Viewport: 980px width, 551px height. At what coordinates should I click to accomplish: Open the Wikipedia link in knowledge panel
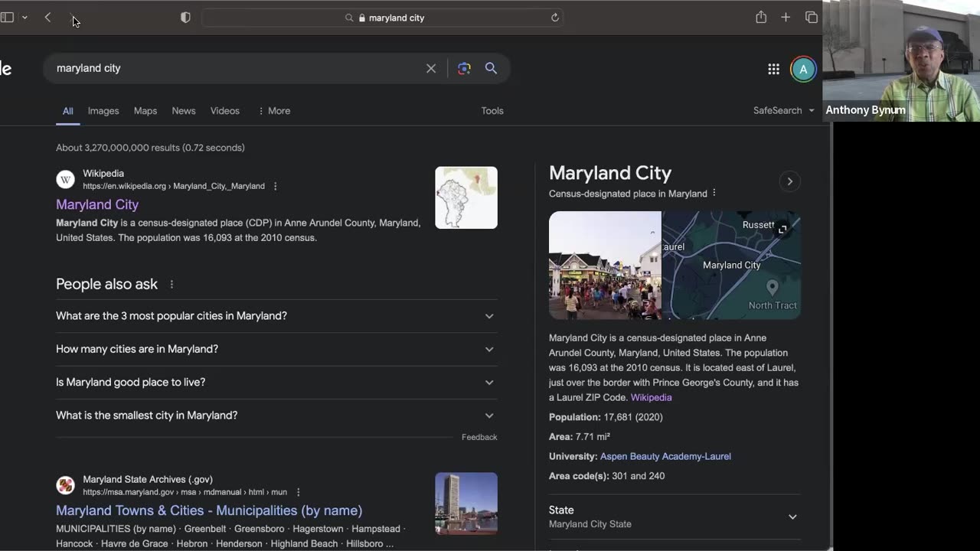[x=651, y=398]
